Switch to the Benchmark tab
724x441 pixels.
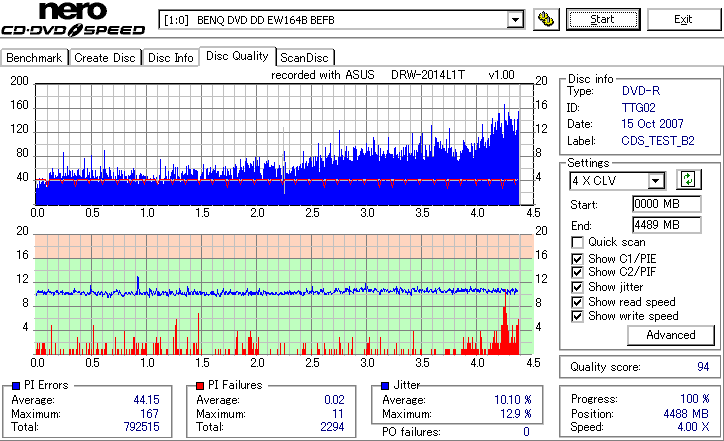pyautogui.click(x=34, y=58)
